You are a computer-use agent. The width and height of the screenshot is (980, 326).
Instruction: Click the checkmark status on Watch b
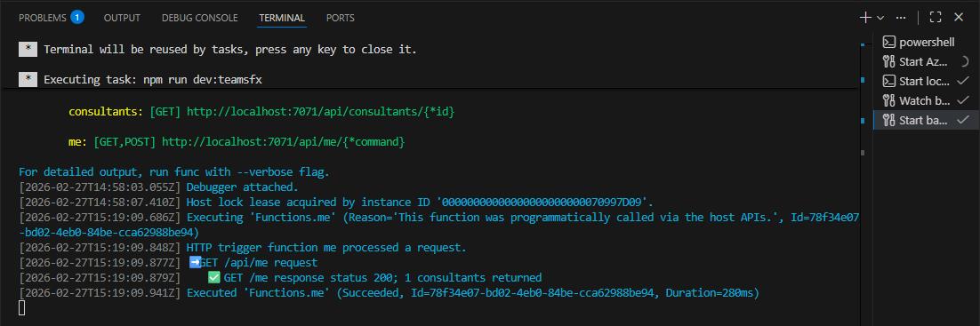[x=963, y=100]
